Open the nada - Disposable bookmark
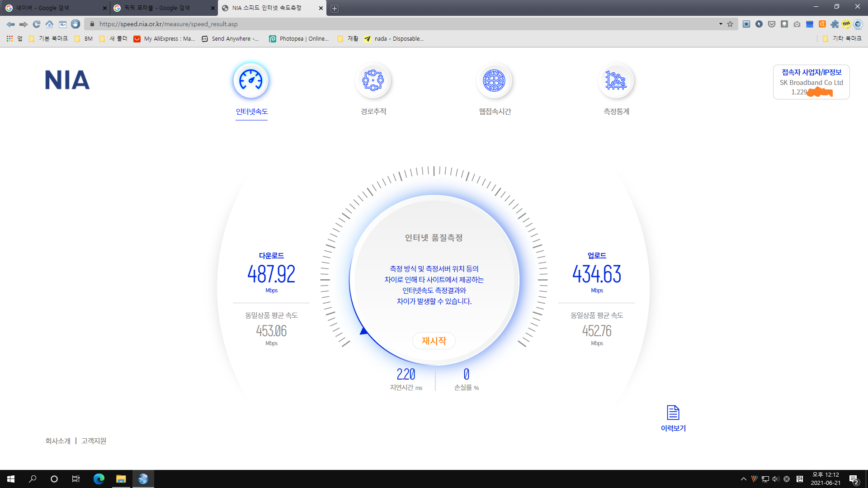Viewport: 868px width, 488px height. pyautogui.click(x=394, y=39)
